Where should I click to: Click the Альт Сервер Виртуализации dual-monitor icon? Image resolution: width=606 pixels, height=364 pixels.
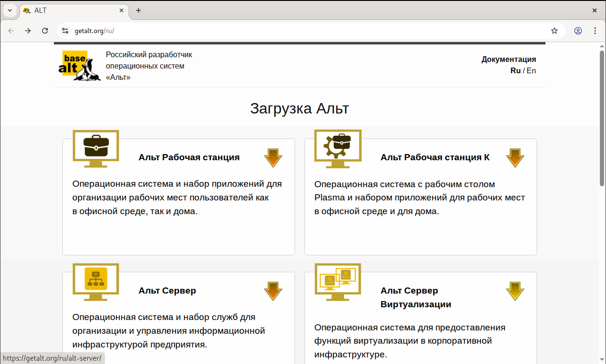point(338,281)
